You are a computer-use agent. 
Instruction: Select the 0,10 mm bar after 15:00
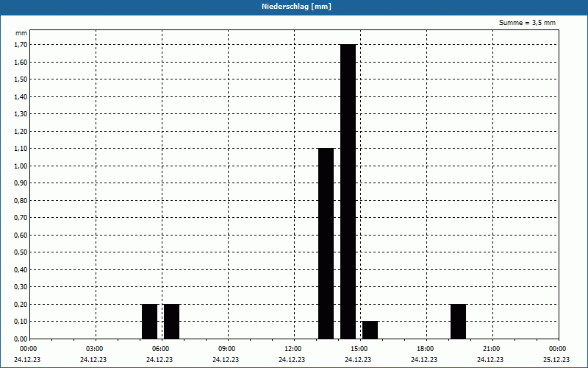(370, 330)
